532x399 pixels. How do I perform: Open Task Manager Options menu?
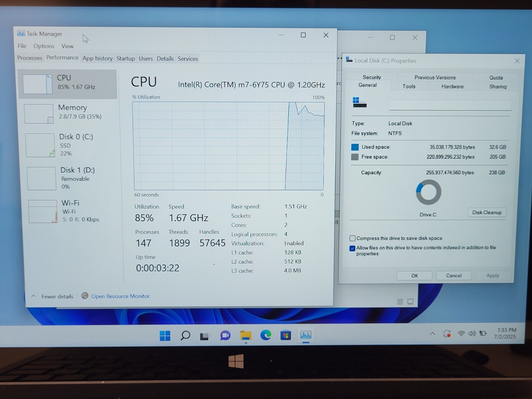pos(44,46)
